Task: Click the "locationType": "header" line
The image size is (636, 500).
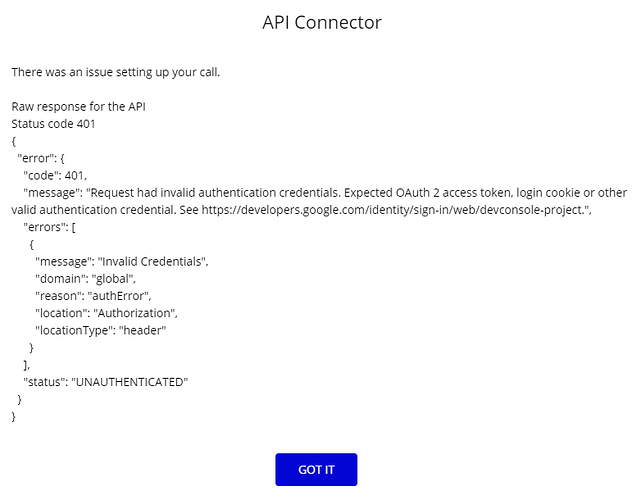Action: click(x=101, y=330)
